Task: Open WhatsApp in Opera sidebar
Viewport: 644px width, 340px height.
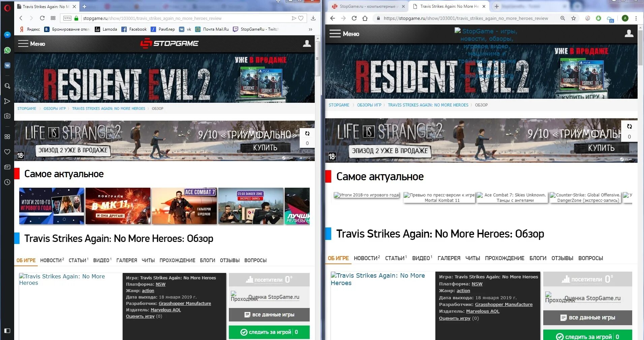Action: tap(7, 51)
